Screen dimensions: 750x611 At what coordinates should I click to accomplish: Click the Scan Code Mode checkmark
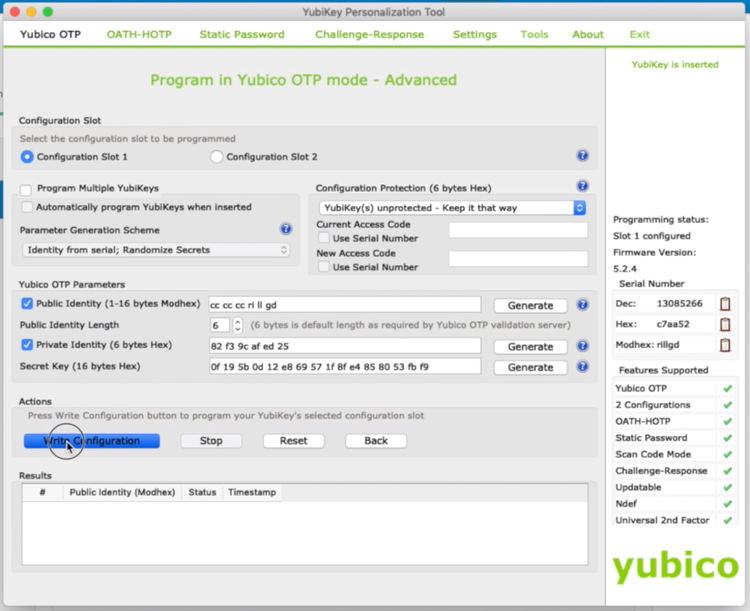pyautogui.click(x=728, y=455)
